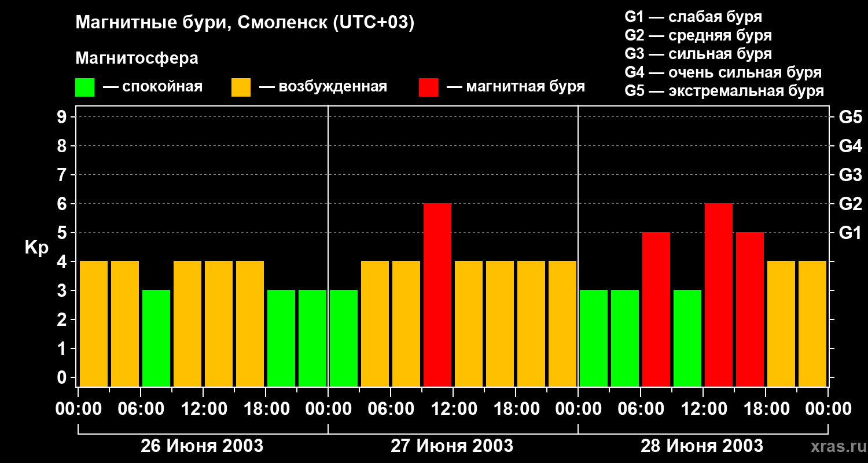This screenshot has height=463, width=868.
Task: Click the G5 label on right axis
Action: click(x=851, y=117)
